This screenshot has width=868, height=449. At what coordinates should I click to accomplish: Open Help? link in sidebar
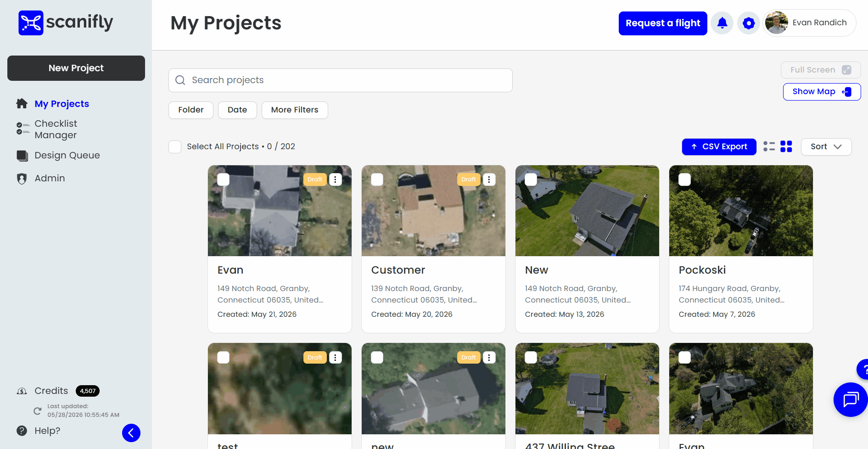[x=47, y=431]
